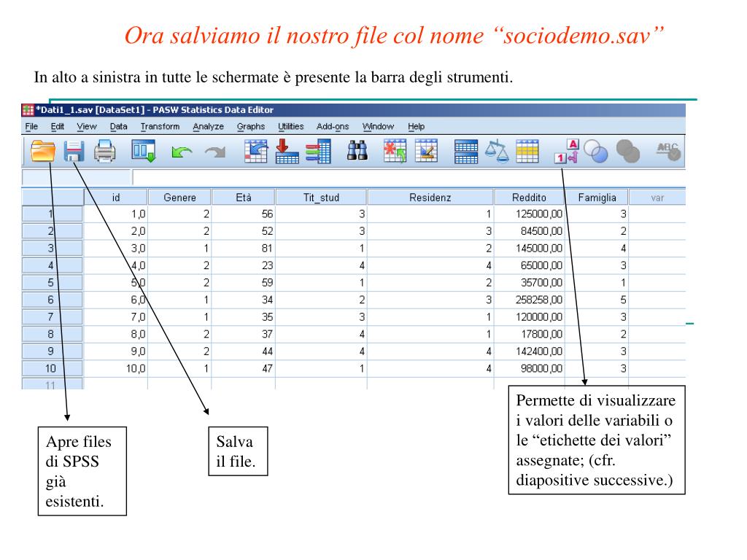Select the id column header
The width and height of the screenshot is (747, 560).
pyautogui.click(x=116, y=197)
